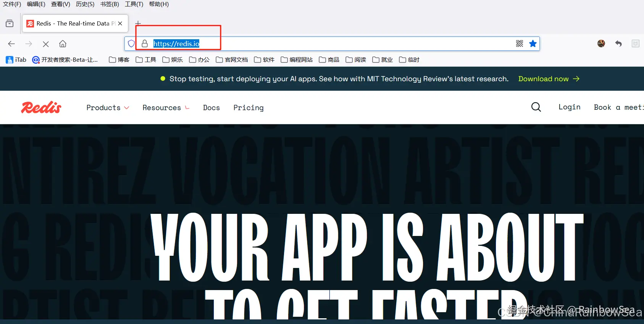Open the 办公 bookmark folder

(199, 60)
